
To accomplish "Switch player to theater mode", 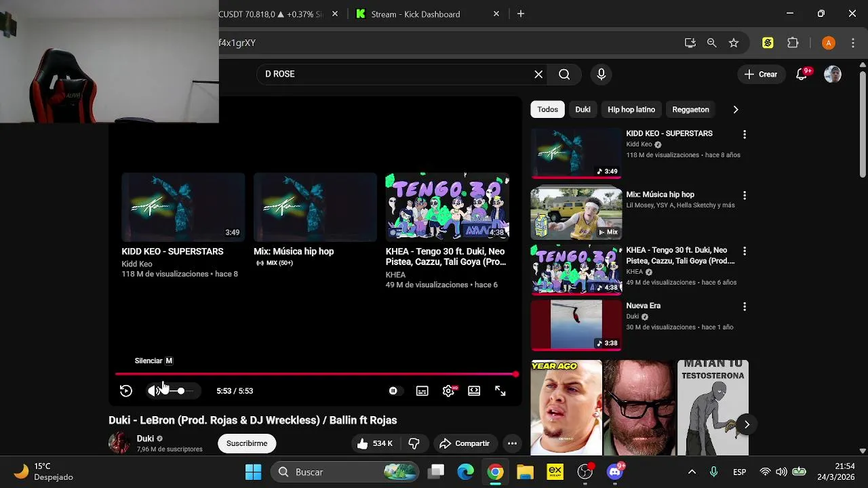I will (x=474, y=391).
